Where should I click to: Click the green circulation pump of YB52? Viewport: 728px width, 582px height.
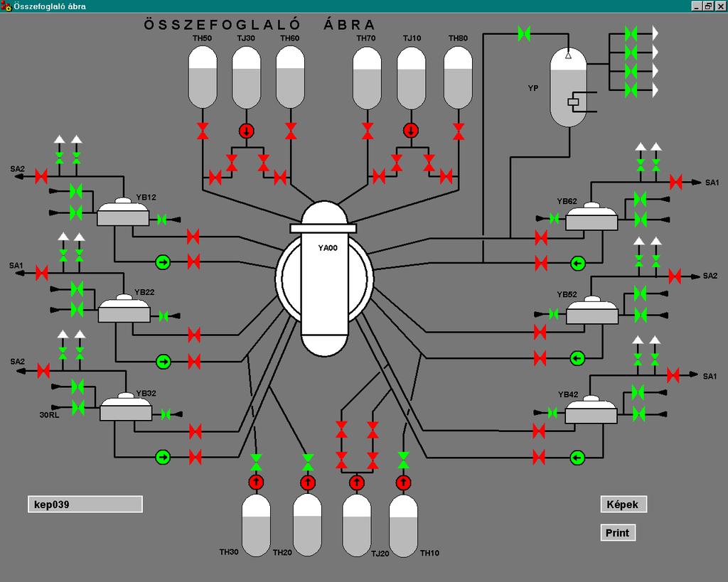[x=577, y=358]
